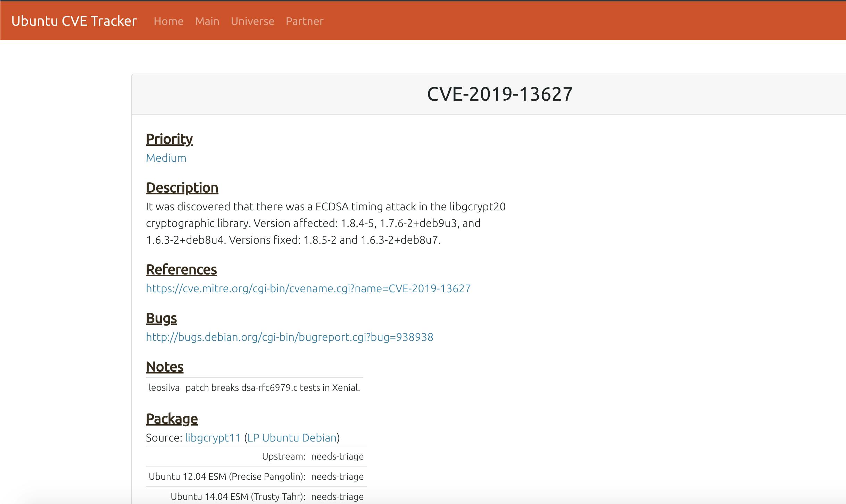
Task: Expand the Priority section heading
Action: tap(170, 138)
